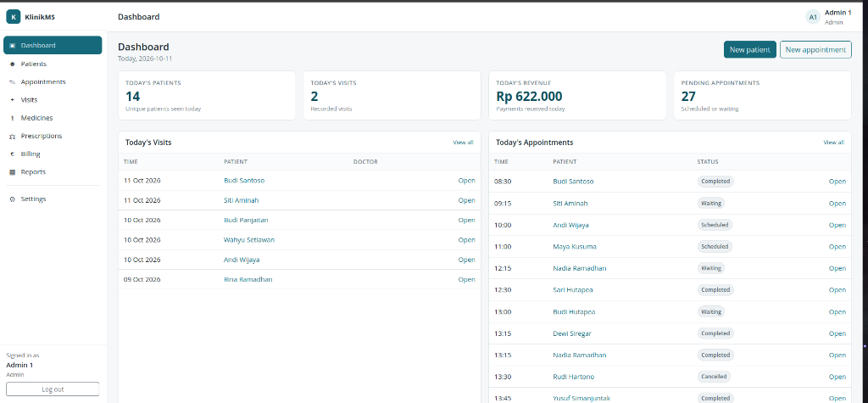Click patient name Dewi Siregar
The height and width of the screenshot is (403, 868).
click(x=574, y=333)
